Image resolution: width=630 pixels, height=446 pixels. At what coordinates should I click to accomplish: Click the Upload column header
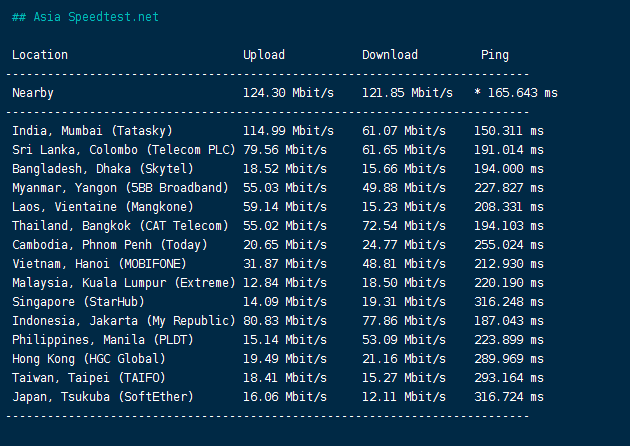click(x=264, y=55)
